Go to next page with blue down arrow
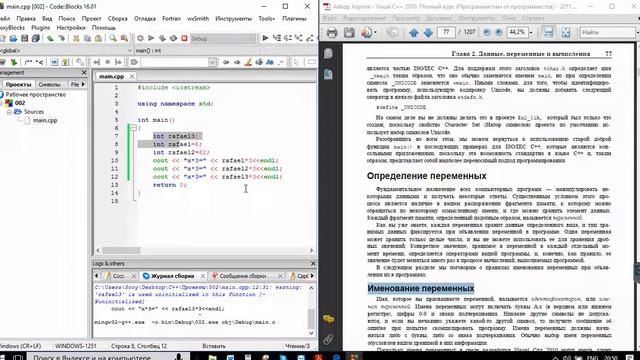Image resolution: width=640 pixels, height=360 pixels. coord(428,32)
